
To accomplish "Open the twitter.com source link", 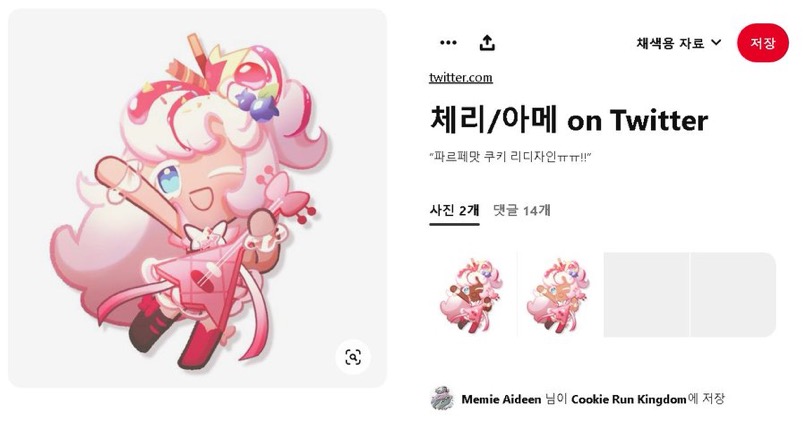I will click(461, 78).
